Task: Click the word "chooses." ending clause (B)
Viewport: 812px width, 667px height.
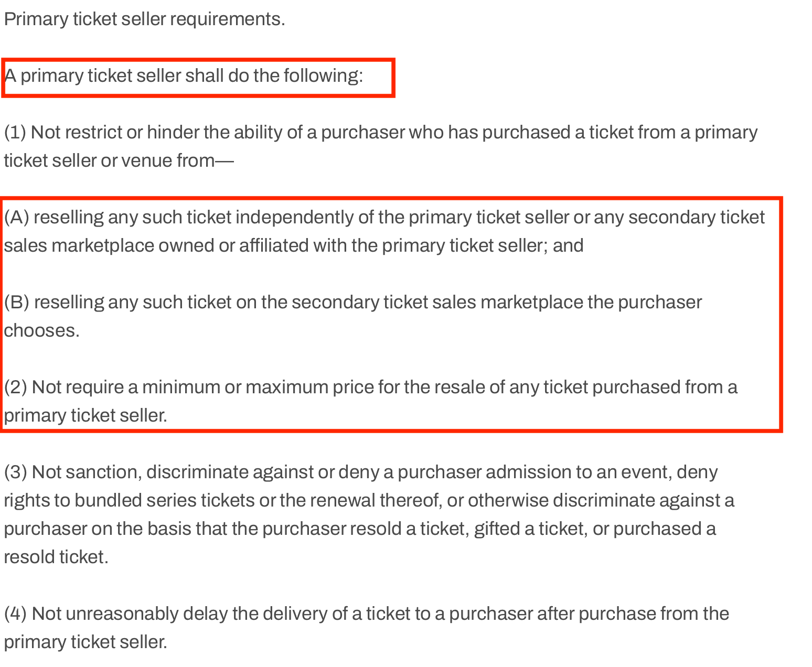Action: pyautogui.click(x=42, y=331)
